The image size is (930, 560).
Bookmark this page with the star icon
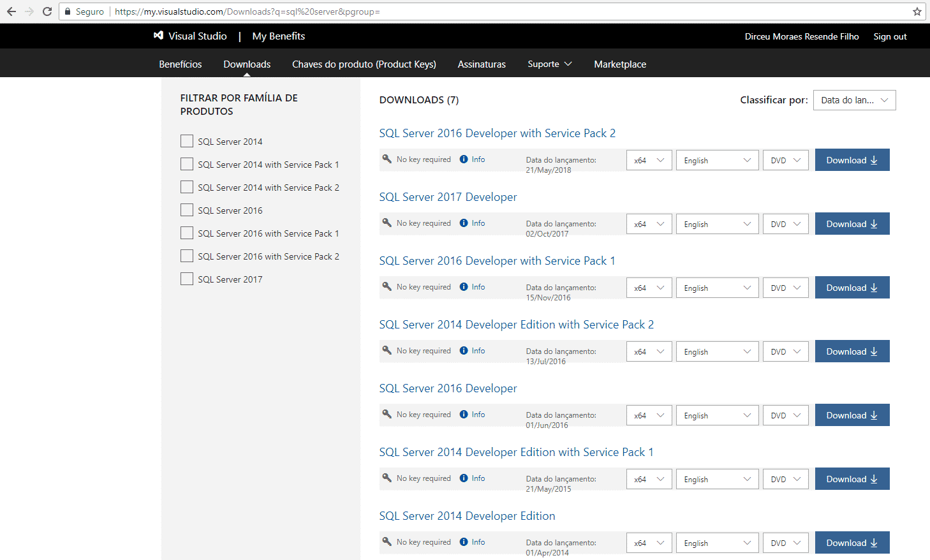point(917,11)
